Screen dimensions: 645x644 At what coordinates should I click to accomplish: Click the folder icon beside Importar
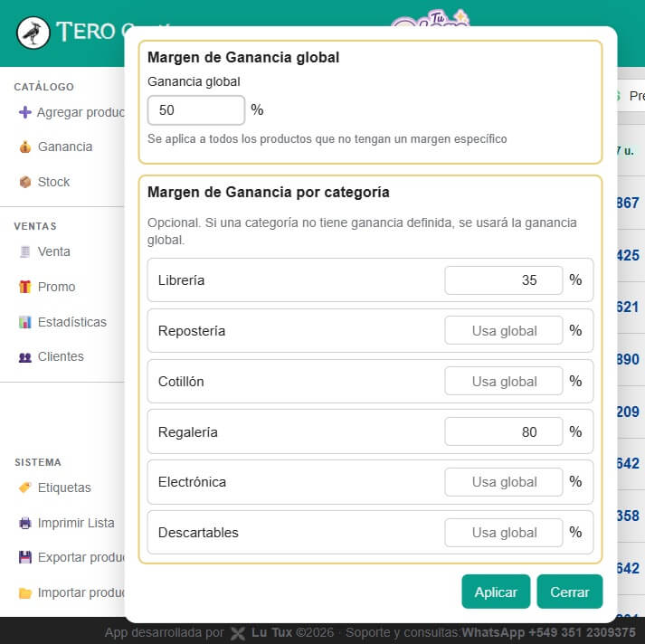pos(25,593)
